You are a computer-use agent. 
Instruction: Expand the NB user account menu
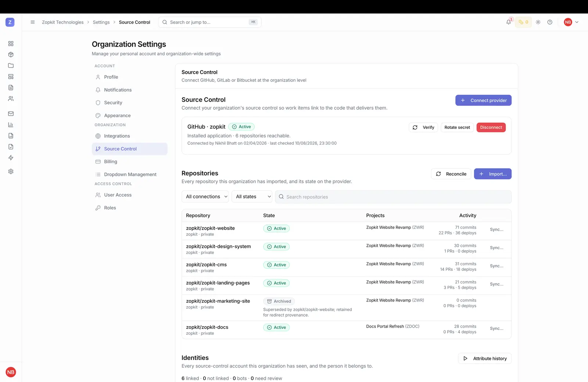coord(571,22)
